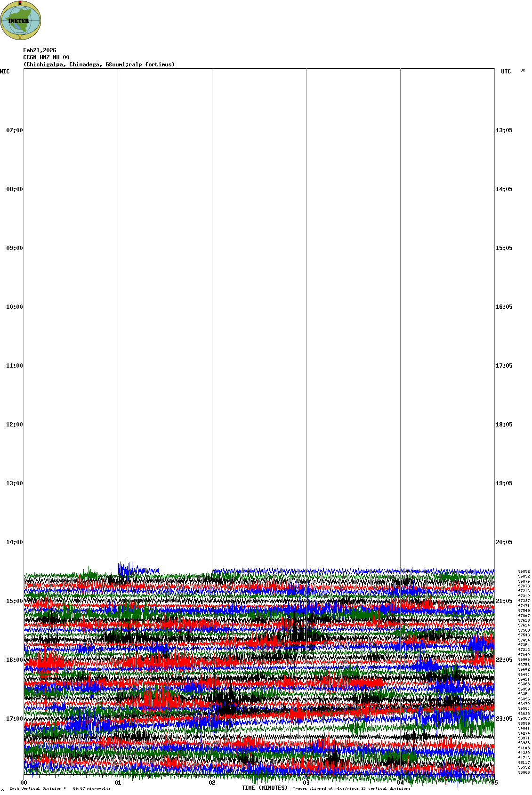Click the NIC local time column header

click(x=5, y=72)
